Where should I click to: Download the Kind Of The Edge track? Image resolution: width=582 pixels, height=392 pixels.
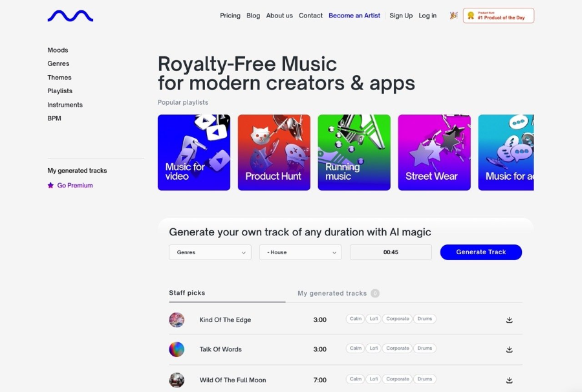coord(510,320)
